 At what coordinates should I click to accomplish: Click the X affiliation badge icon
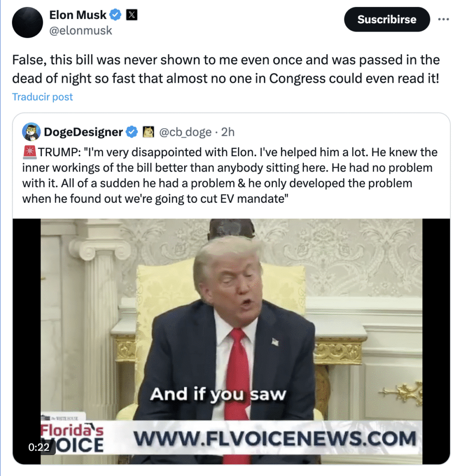tap(132, 14)
